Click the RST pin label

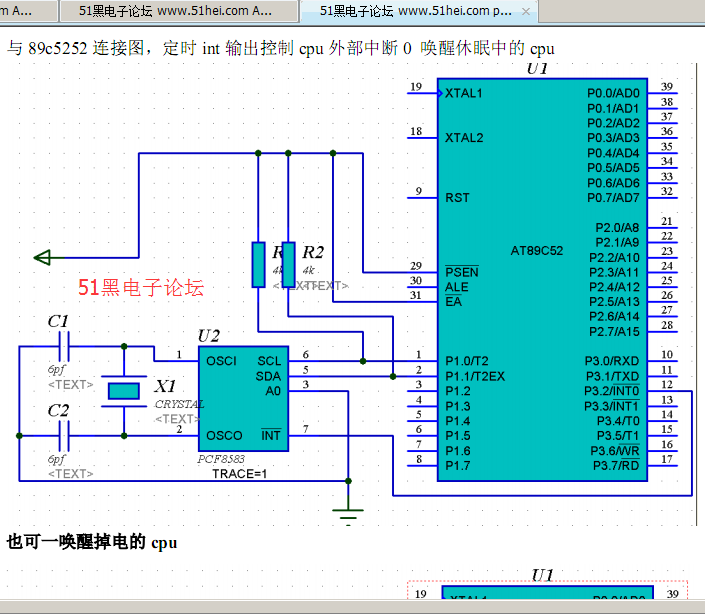(x=457, y=198)
